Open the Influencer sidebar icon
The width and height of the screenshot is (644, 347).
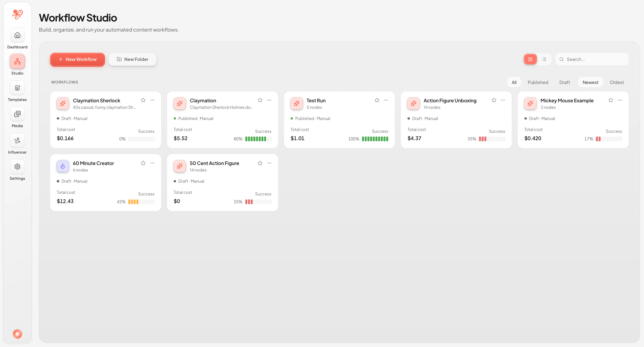[x=17, y=140]
